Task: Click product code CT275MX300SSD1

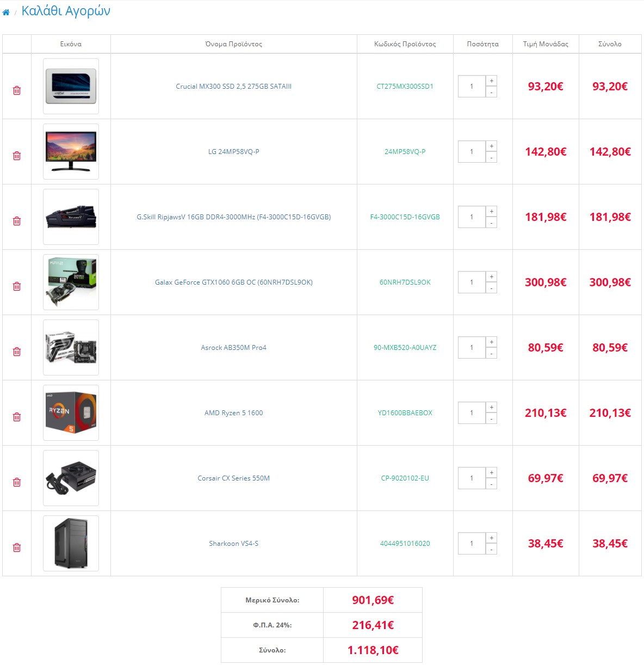Action: tap(405, 87)
